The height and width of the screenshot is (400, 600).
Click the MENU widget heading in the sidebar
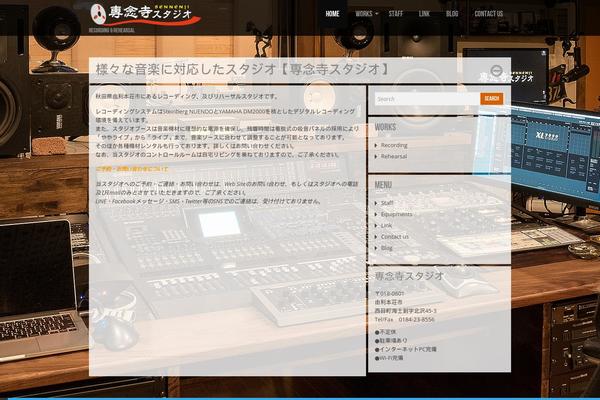tap(383, 185)
